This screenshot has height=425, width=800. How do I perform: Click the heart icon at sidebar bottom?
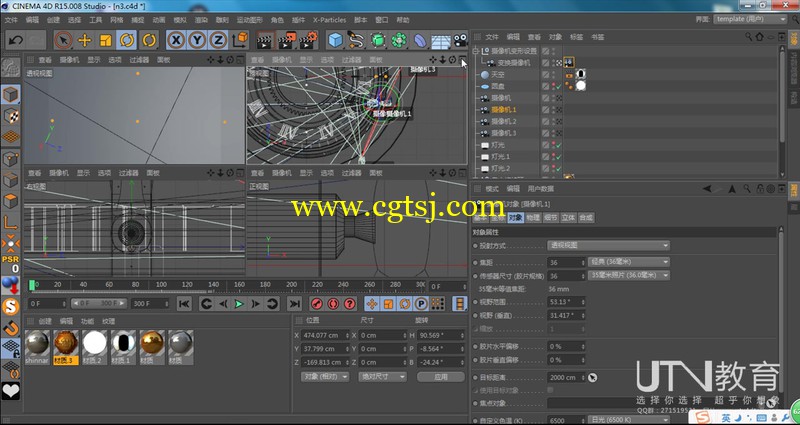pyautogui.click(x=11, y=391)
